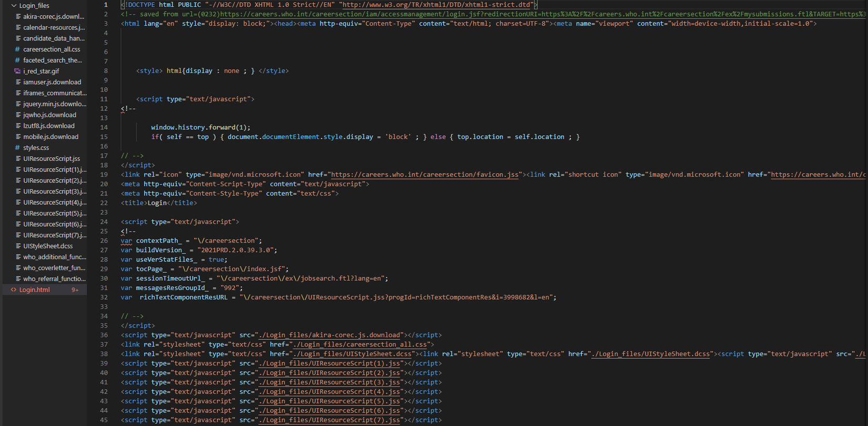Image resolution: width=868 pixels, height=426 pixels.
Task: Click the file icon beside jquery.min.js.downlo...
Action: tap(18, 104)
